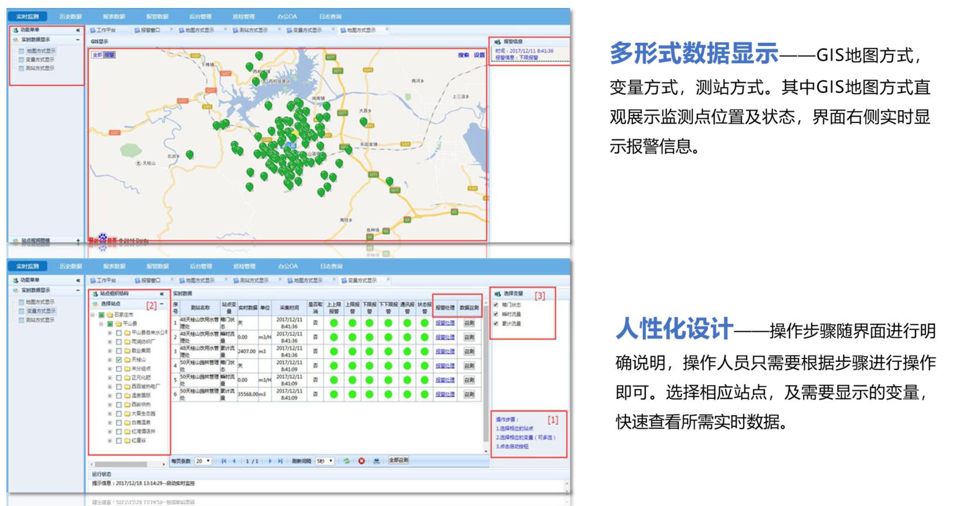Collapse the 石家庄市 tree node
The image size is (980, 506).
click(x=93, y=315)
